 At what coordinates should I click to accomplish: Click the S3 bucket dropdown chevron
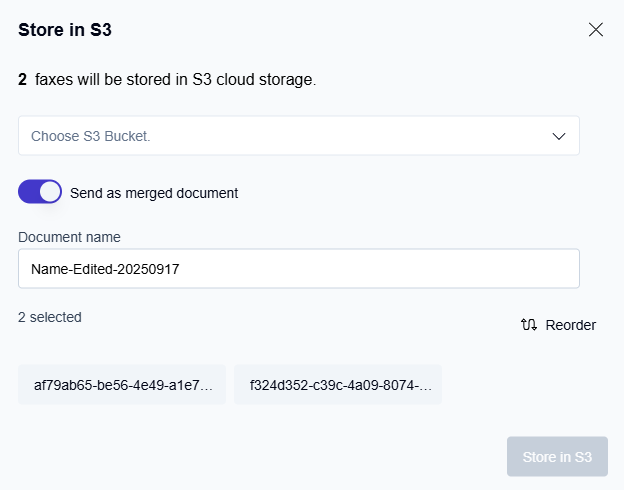click(x=559, y=136)
